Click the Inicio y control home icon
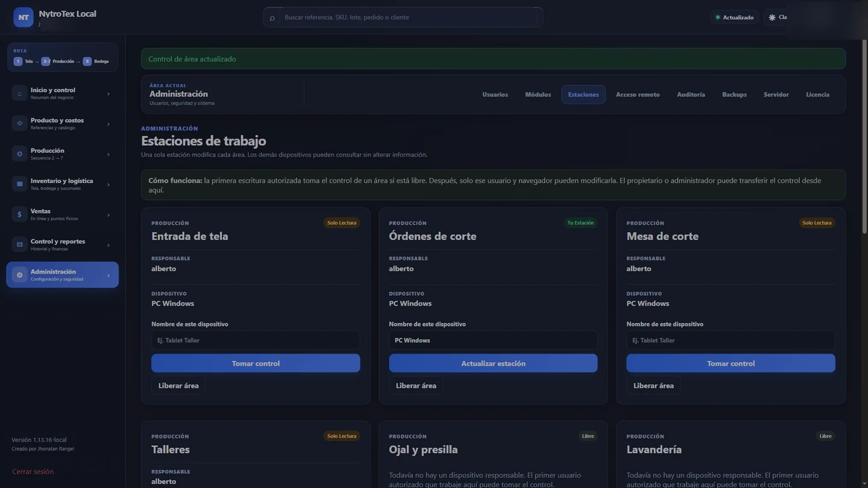The height and width of the screenshot is (488, 868). click(x=19, y=93)
